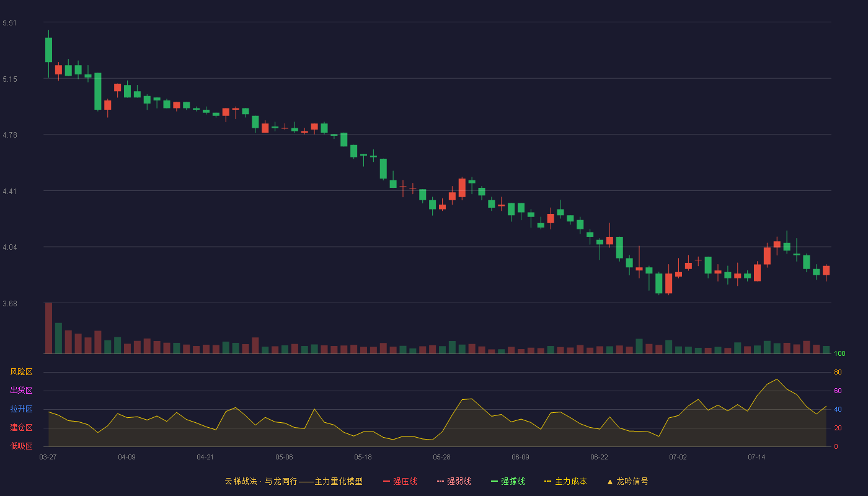The width and height of the screenshot is (868, 496).
Task: Select the 建仓区 zone label
Action: (x=21, y=428)
